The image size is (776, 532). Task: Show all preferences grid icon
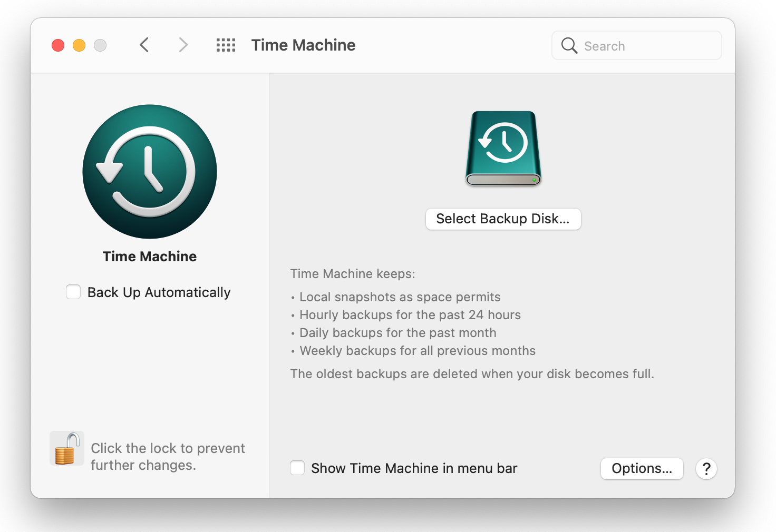(226, 45)
